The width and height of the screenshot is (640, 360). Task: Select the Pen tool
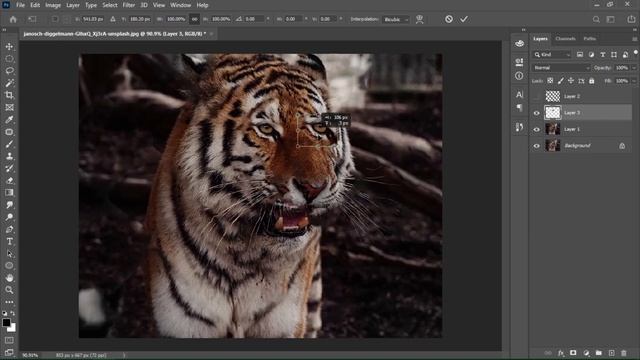pyautogui.click(x=9, y=229)
